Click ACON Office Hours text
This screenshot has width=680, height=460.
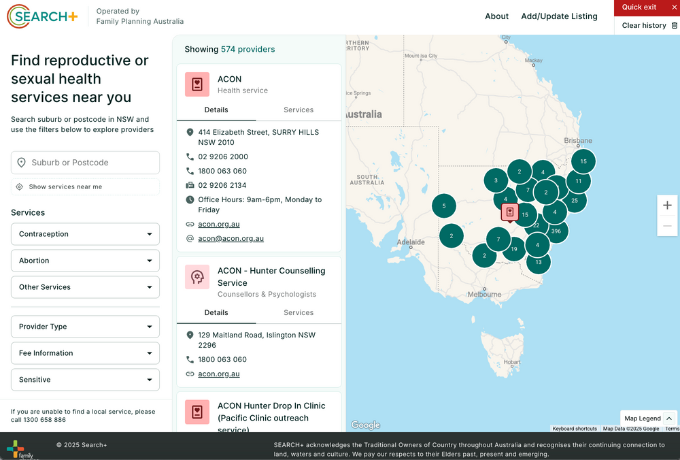pyautogui.click(x=260, y=205)
